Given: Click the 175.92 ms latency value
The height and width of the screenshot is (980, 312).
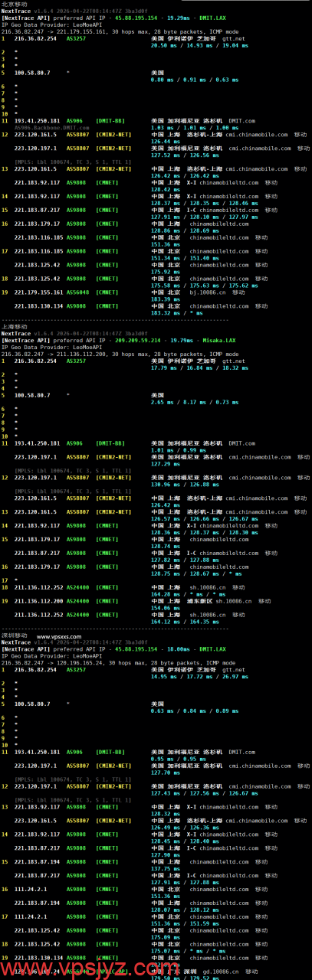Looking at the screenshot, I should [164, 271].
